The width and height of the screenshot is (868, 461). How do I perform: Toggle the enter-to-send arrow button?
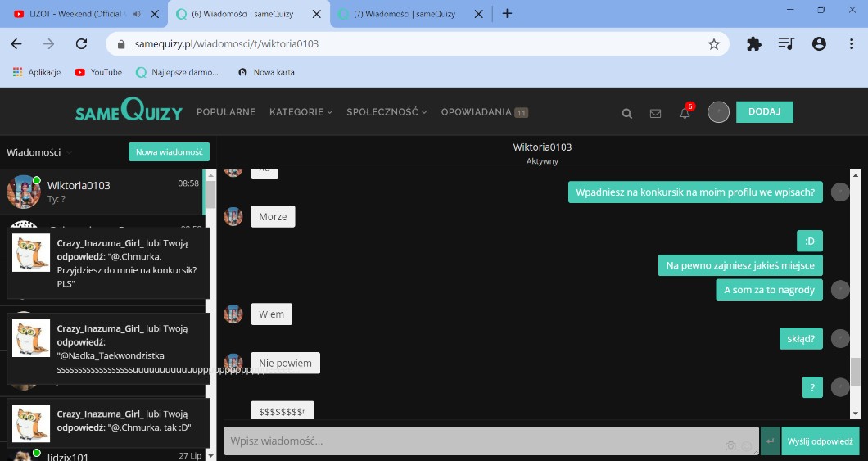(x=770, y=441)
